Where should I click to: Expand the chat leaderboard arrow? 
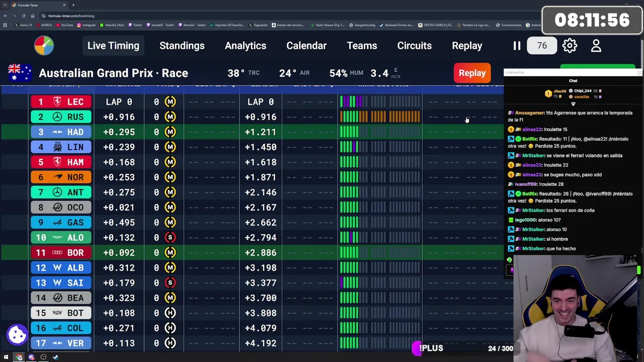click(573, 104)
